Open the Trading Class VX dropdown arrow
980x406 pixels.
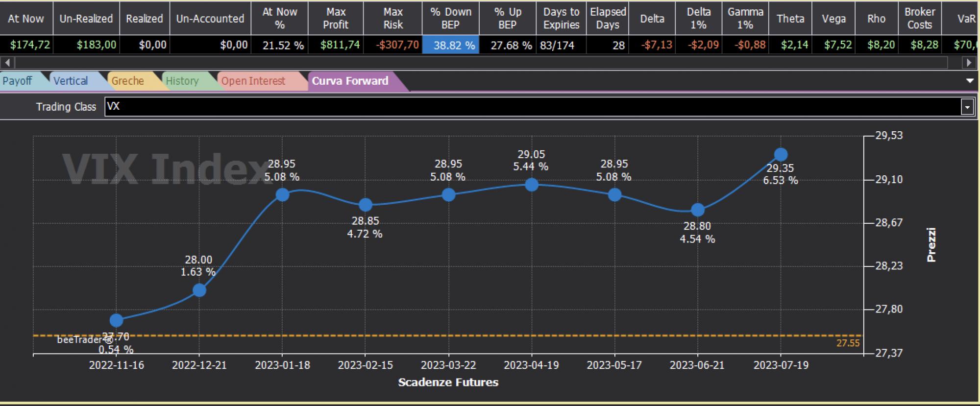coord(967,107)
